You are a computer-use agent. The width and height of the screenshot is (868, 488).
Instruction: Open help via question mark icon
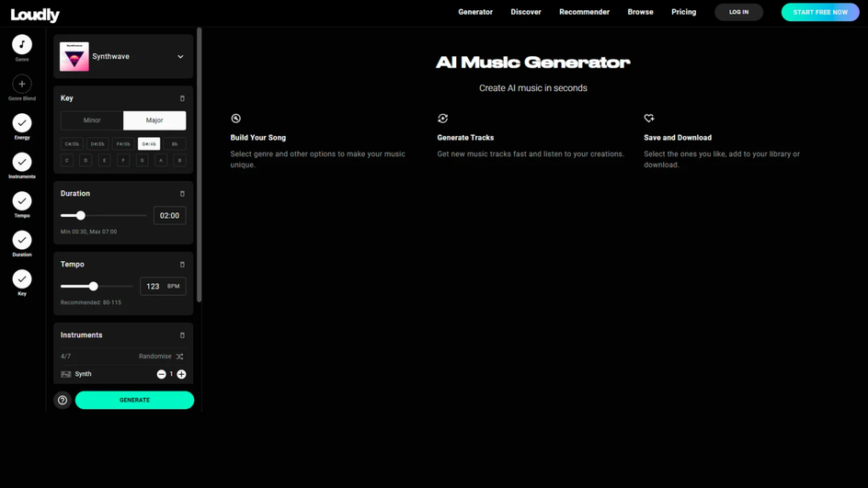63,400
